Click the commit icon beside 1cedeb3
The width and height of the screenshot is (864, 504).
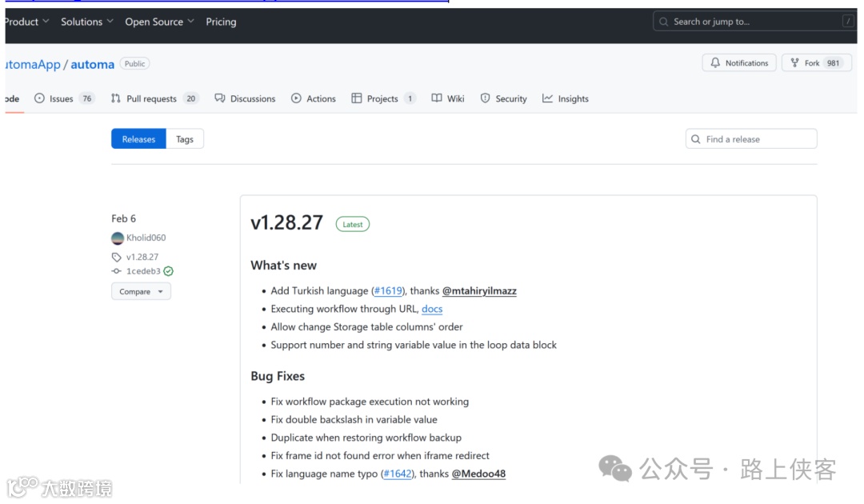(116, 271)
